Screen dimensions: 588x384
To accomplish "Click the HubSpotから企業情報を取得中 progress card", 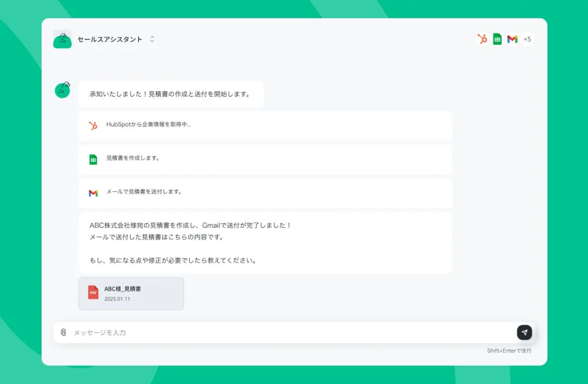I will coord(265,126).
